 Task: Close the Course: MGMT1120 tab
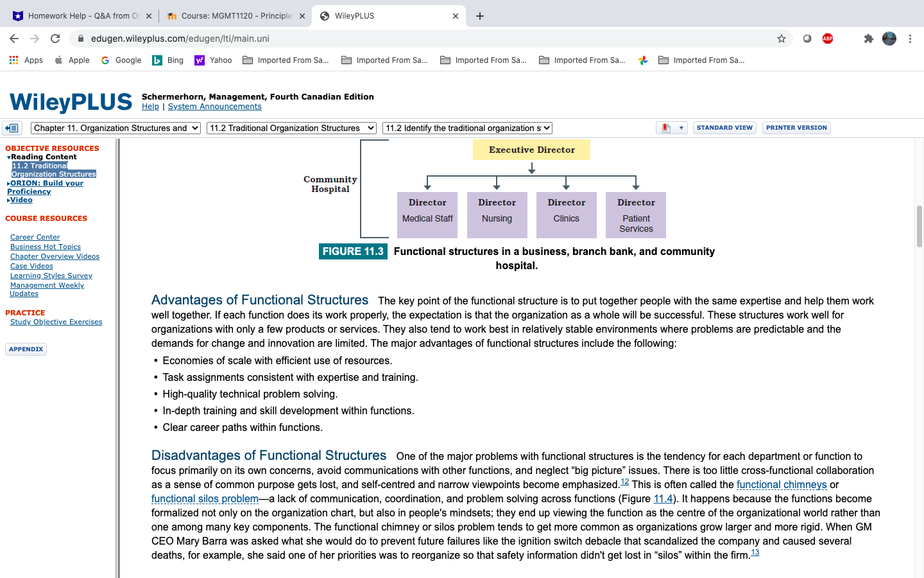click(x=302, y=16)
